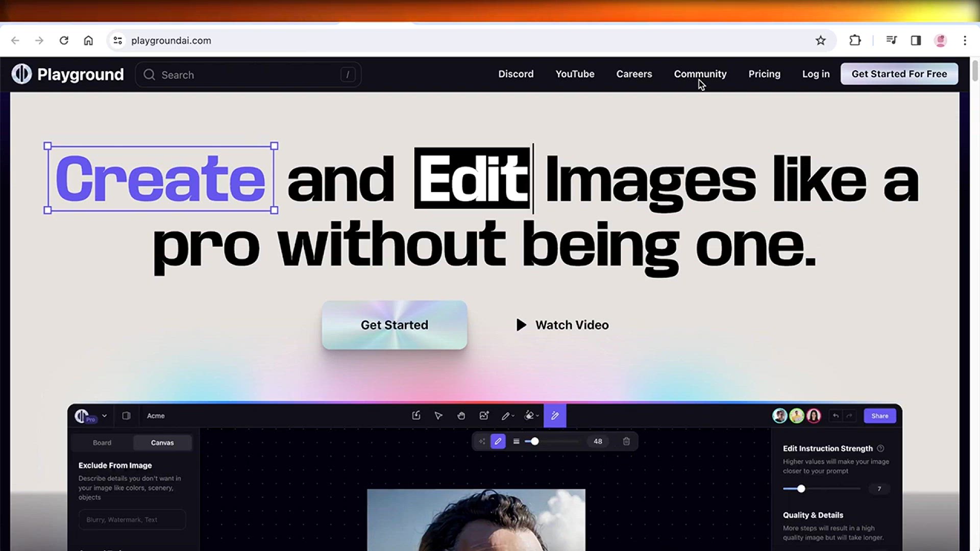980x551 pixels.
Task: Click the stroke lines icon in brush bar
Action: pyautogui.click(x=516, y=441)
